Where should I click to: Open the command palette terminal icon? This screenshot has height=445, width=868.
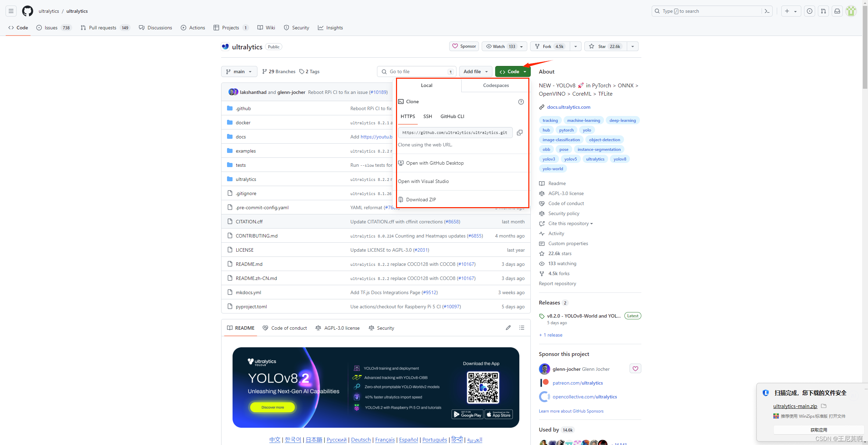tap(767, 11)
